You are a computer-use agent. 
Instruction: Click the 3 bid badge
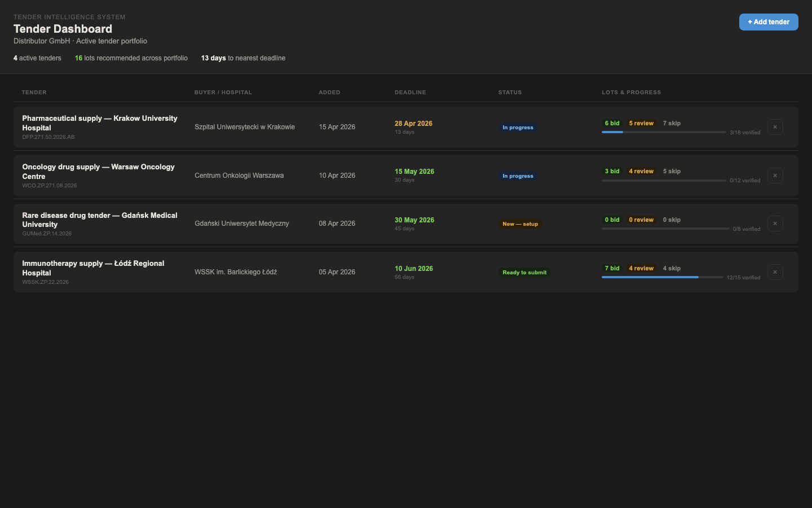coord(612,171)
